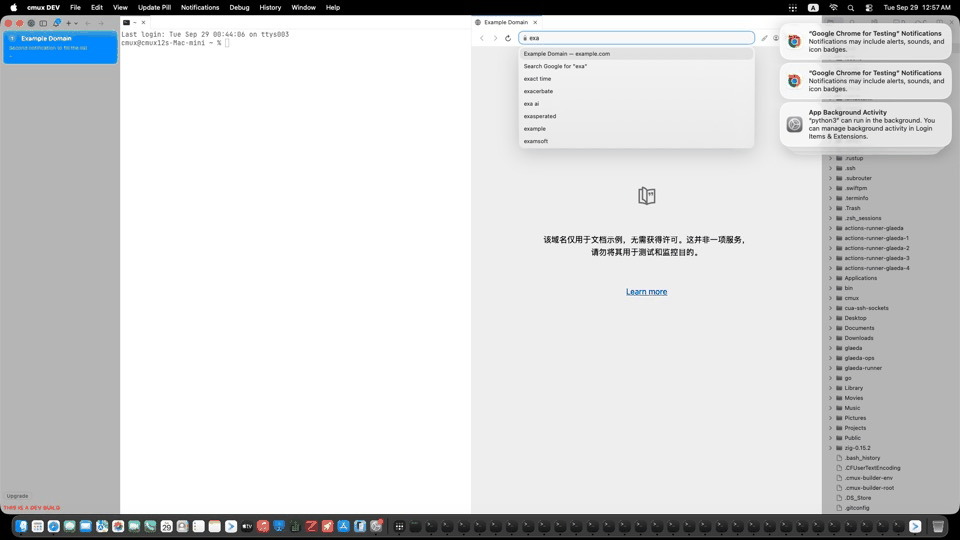The image size is (960, 540).
Task: Select the .gitconfig file
Action: tap(891, 508)
